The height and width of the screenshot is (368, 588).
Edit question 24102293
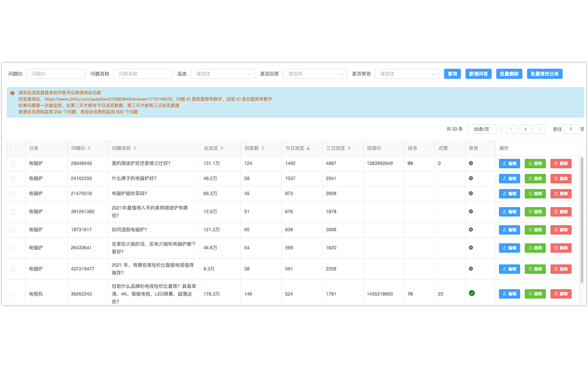click(509, 178)
